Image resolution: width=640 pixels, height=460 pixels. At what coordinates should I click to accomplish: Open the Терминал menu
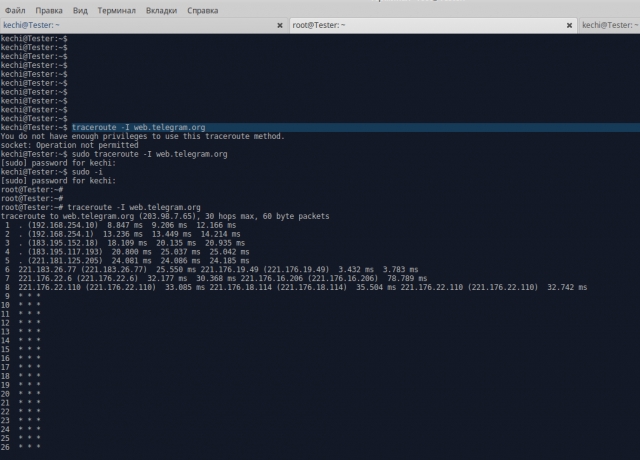coord(116,11)
